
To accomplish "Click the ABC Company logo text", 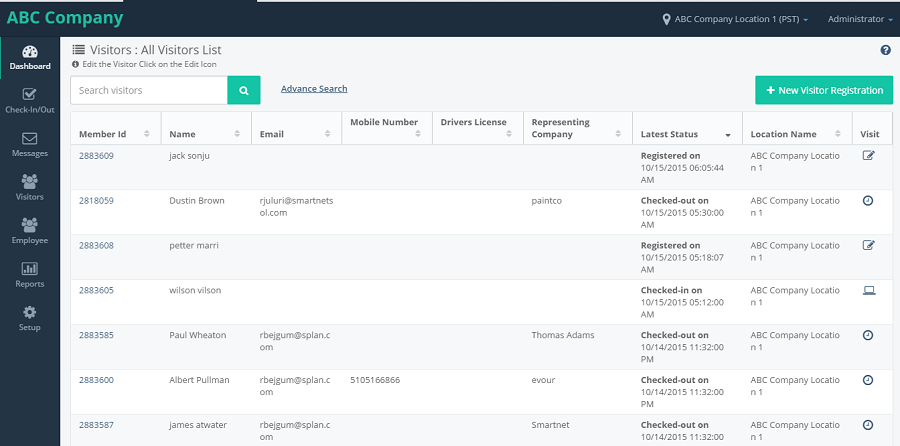I will pos(65,18).
